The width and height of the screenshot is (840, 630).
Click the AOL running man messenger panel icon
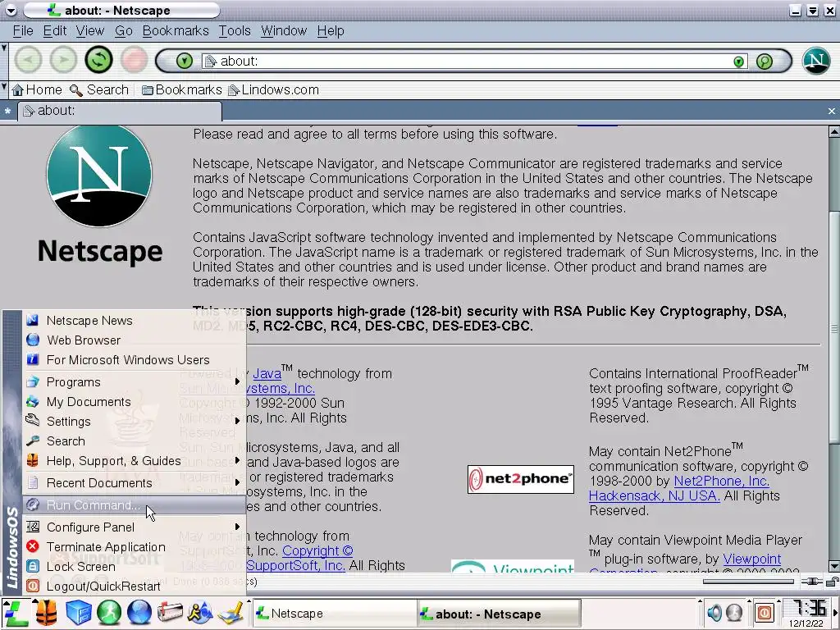200,613
